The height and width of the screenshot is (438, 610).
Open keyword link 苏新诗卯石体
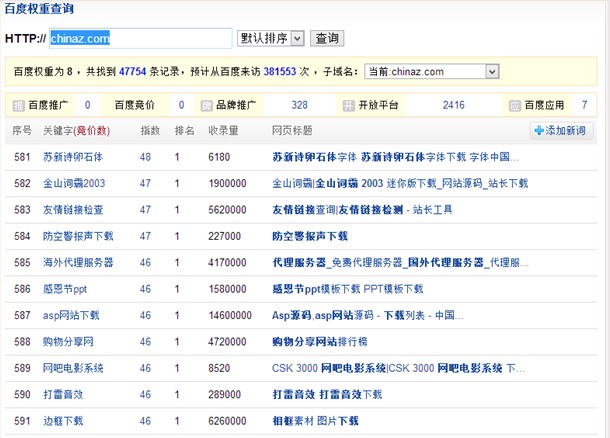coord(72,158)
